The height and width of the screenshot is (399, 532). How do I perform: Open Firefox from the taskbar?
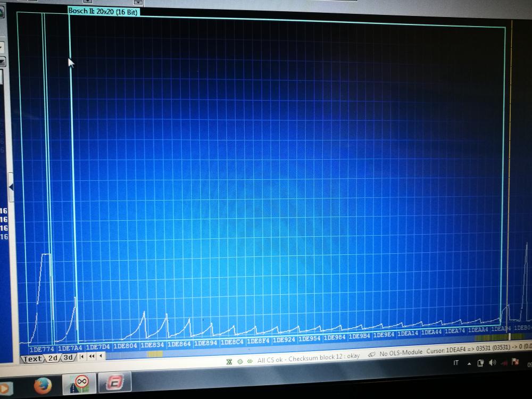43,385
